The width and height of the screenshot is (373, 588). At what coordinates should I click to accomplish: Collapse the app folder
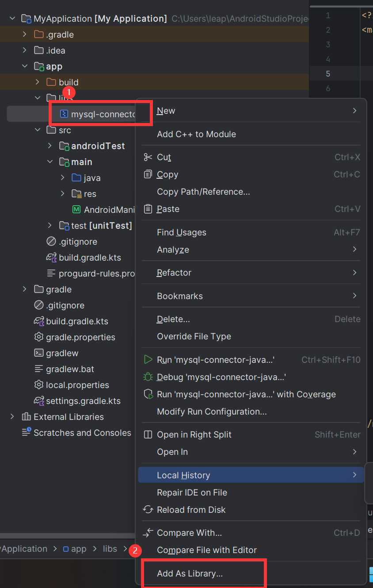point(25,66)
